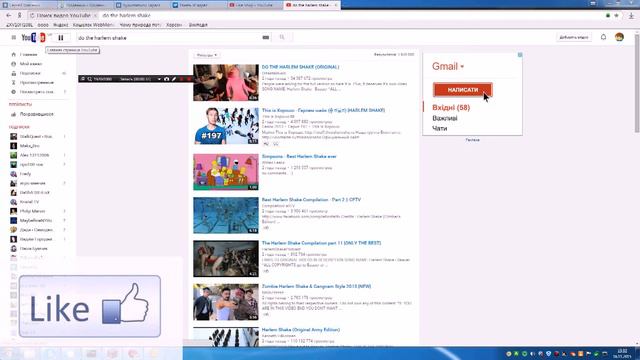Open the dropdown arrow on recorder toolbar

click(x=159, y=79)
